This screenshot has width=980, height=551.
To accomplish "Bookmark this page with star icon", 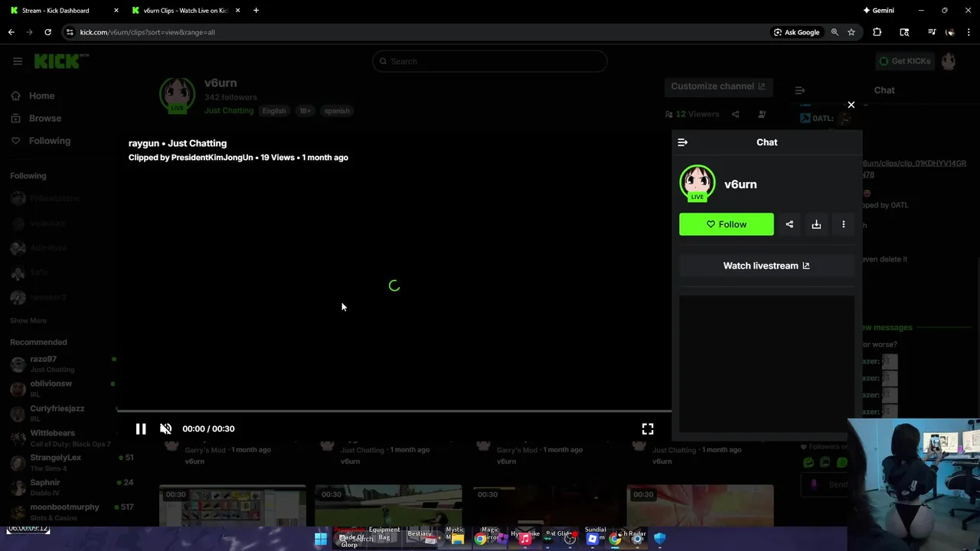I will click(851, 32).
